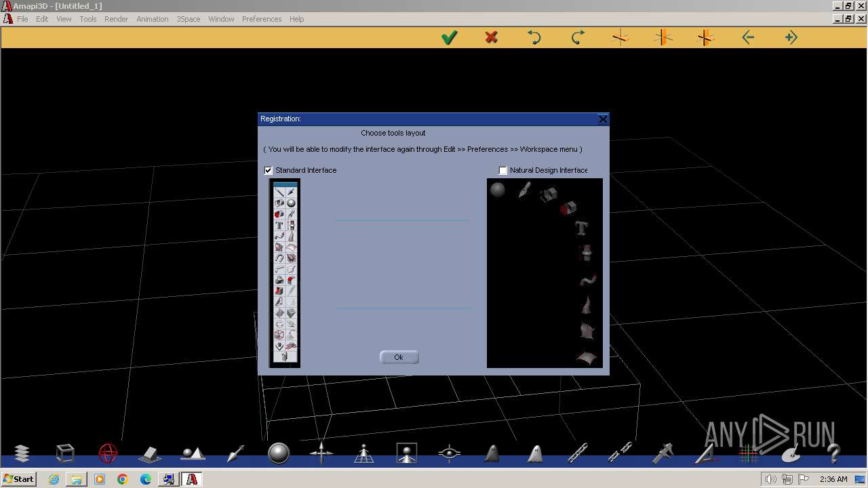Screen dimensions: 868x488
Task: Click the green checkmark validate icon
Action: [x=449, y=38]
